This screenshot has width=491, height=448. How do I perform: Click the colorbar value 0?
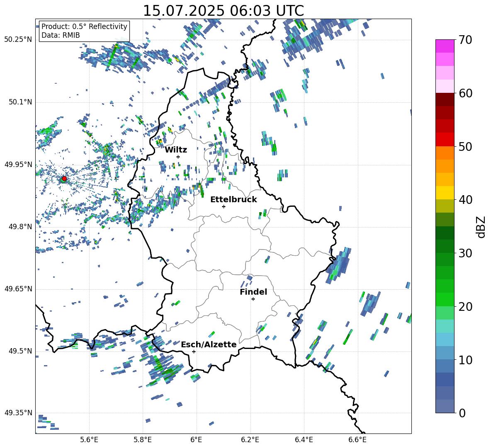click(462, 413)
